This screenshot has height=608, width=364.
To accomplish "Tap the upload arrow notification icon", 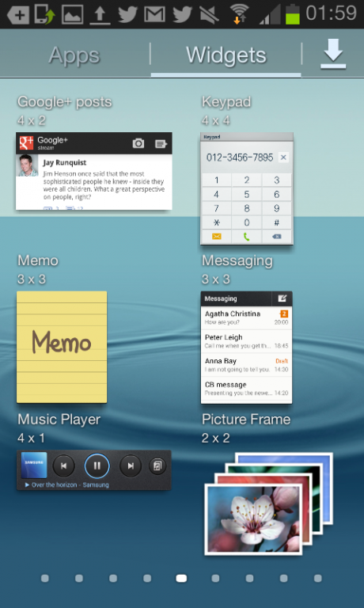I will pos(100,15).
